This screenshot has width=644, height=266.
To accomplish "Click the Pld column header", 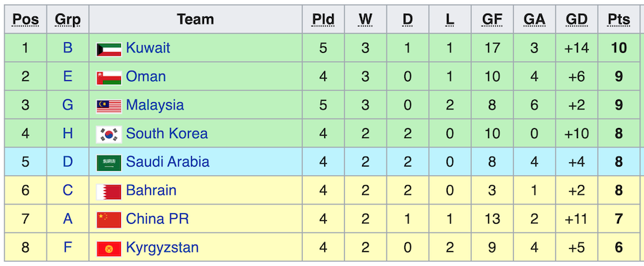I will click(x=323, y=19).
